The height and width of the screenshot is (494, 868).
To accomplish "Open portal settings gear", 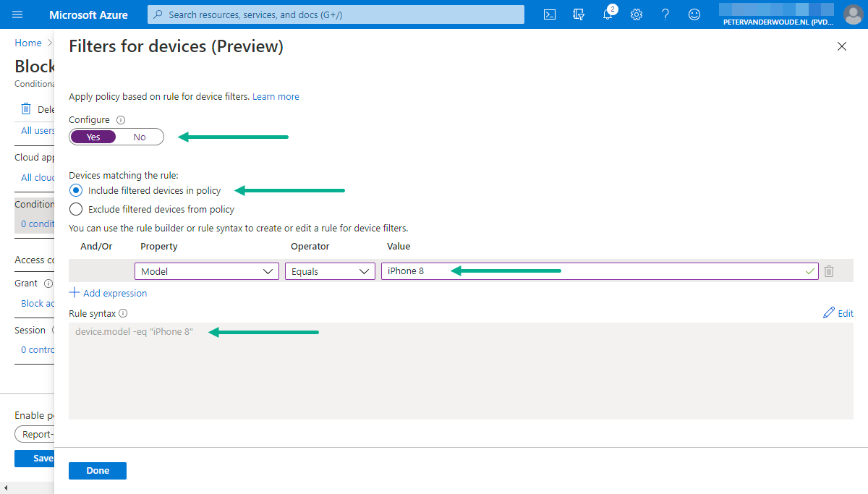I will point(637,14).
